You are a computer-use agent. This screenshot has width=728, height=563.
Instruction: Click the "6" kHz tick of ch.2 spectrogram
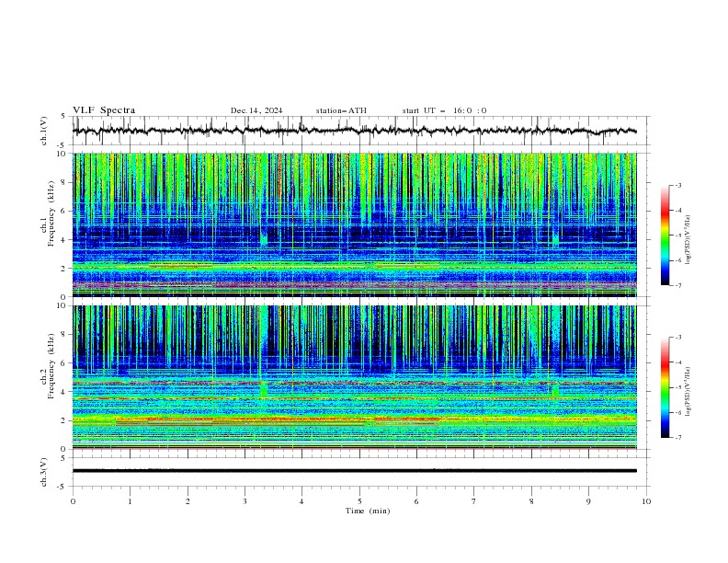coord(64,362)
